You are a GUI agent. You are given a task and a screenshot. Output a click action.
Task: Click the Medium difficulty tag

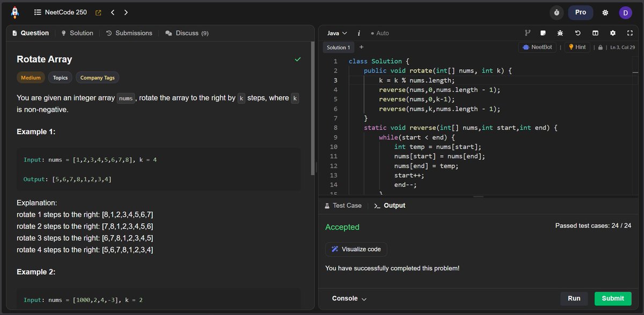[x=31, y=78]
